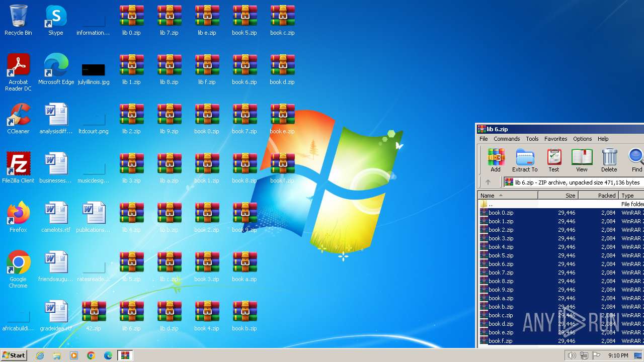Select gradeidea.rtf document on desktop
Screen dimensions: 644x362
point(56,316)
